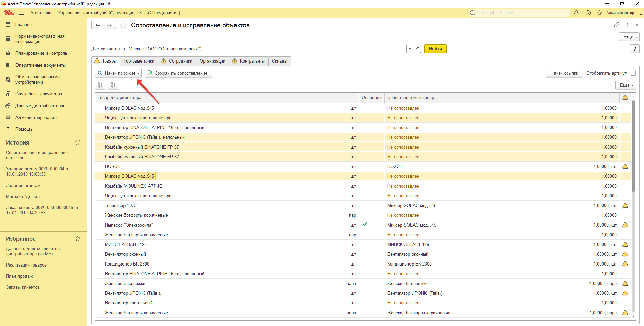Click the warning column header icon
This screenshot has width=644, height=326.
(x=625, y=97)
